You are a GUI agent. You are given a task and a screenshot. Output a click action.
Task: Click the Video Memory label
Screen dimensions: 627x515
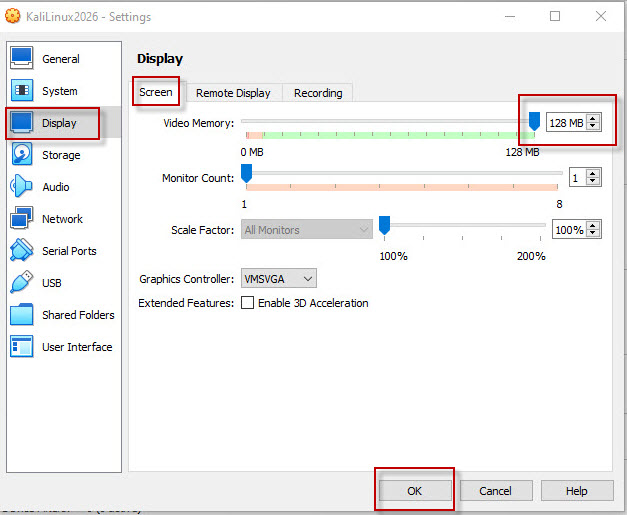click(198, 123)
